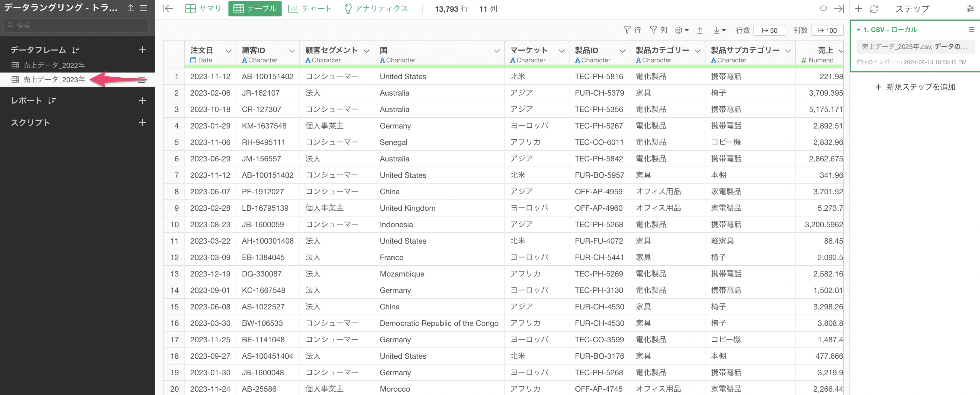Click cell AB-100151402 in row 1
Image resolution: width=980 pixels, height=395 pixels.
click(x=267, y=76)
